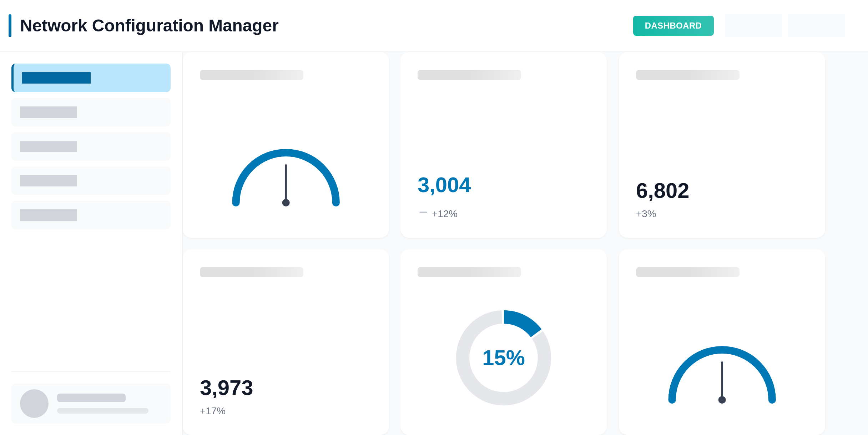Open the sidebar item just below the highlighted one
Viewport: 868px width, 435px height.
point(91,112)
